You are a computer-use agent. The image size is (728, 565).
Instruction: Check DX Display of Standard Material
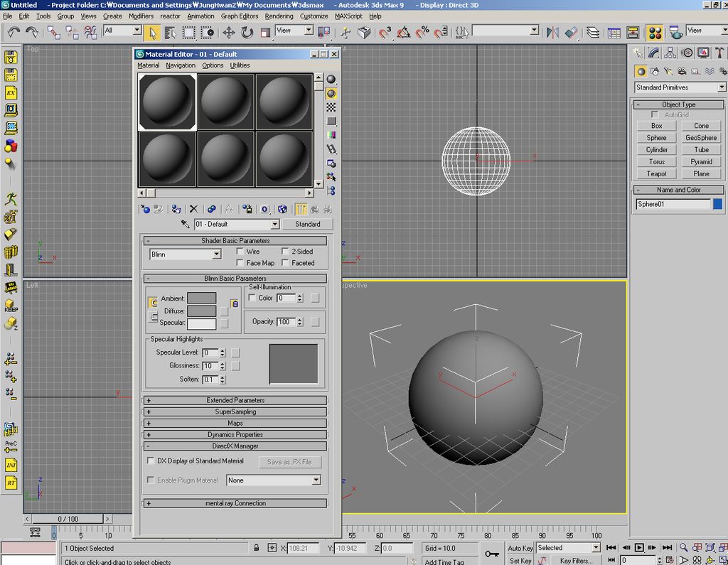point(151,461)
